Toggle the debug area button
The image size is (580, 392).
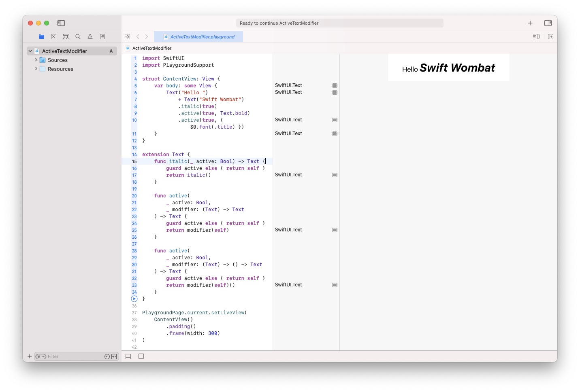coord(128,356)
